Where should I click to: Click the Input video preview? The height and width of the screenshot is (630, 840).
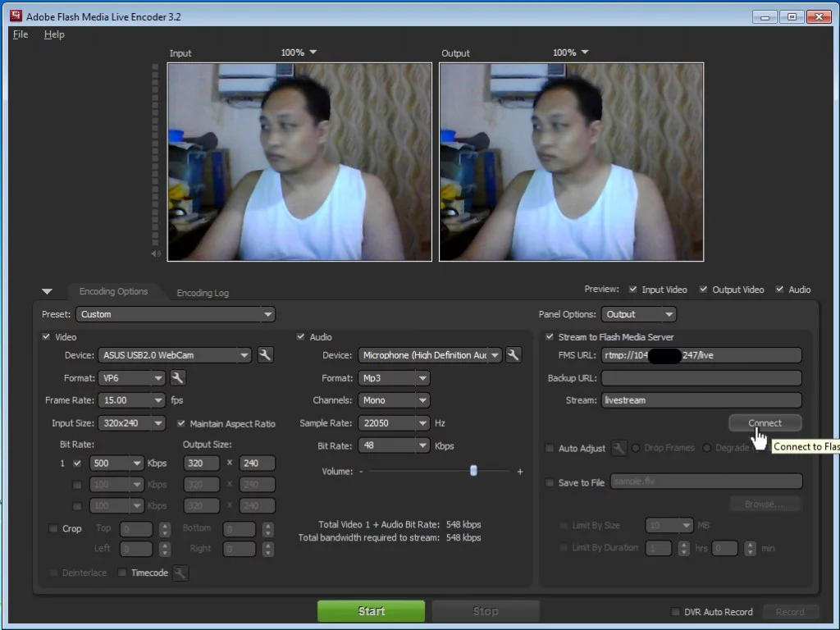pos(299,162)
